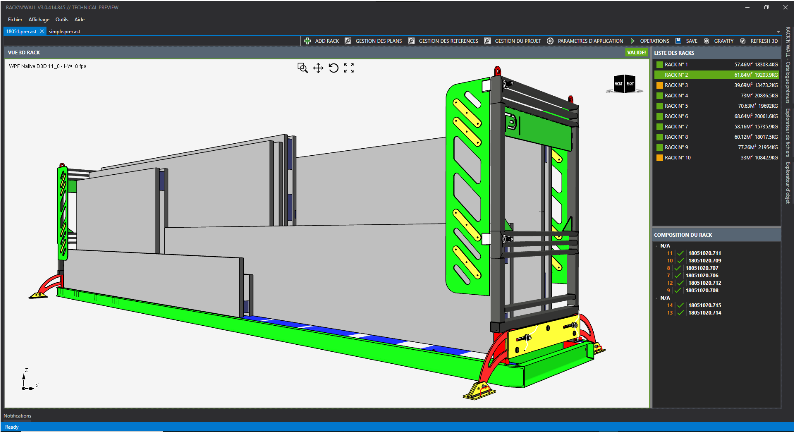The image size is (794, 432).
Task: Click the orange swatch beside Rack N° 3
Action: (658, 85)
